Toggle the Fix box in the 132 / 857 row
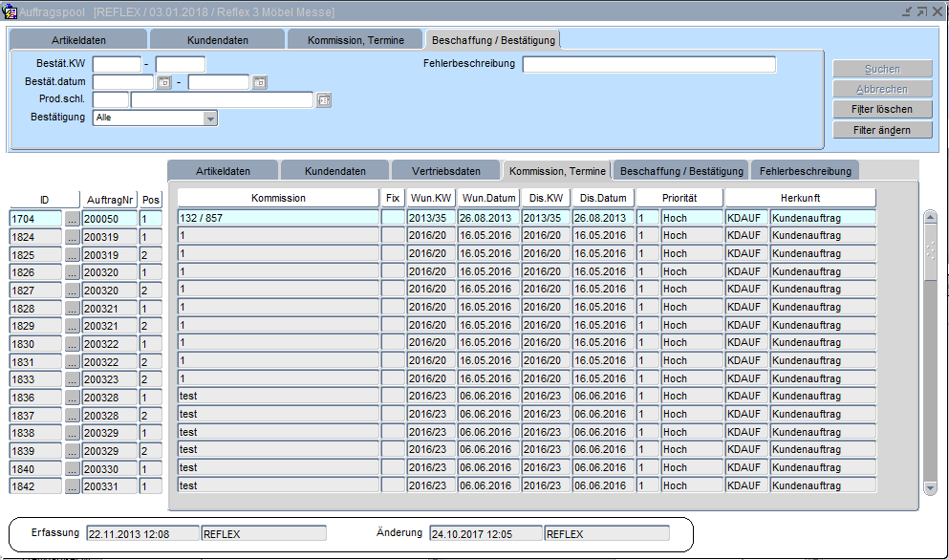 (x=393, y=218)
